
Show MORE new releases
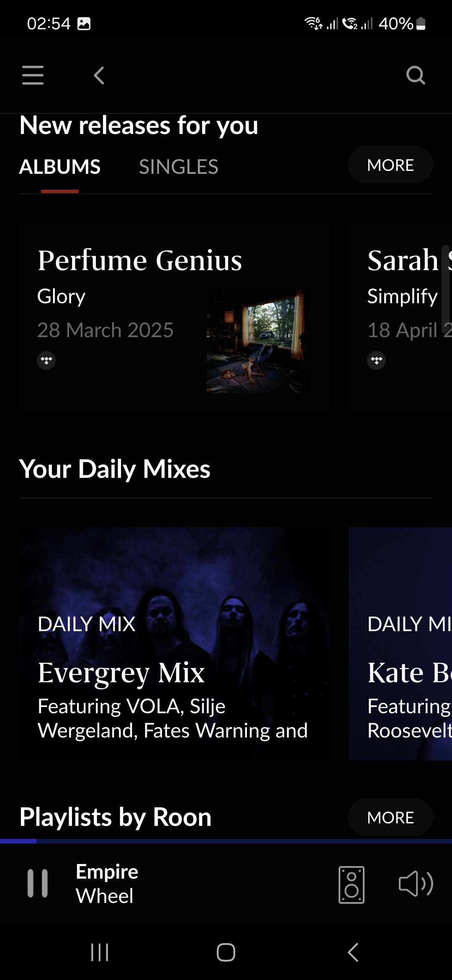tap(390, 165)
